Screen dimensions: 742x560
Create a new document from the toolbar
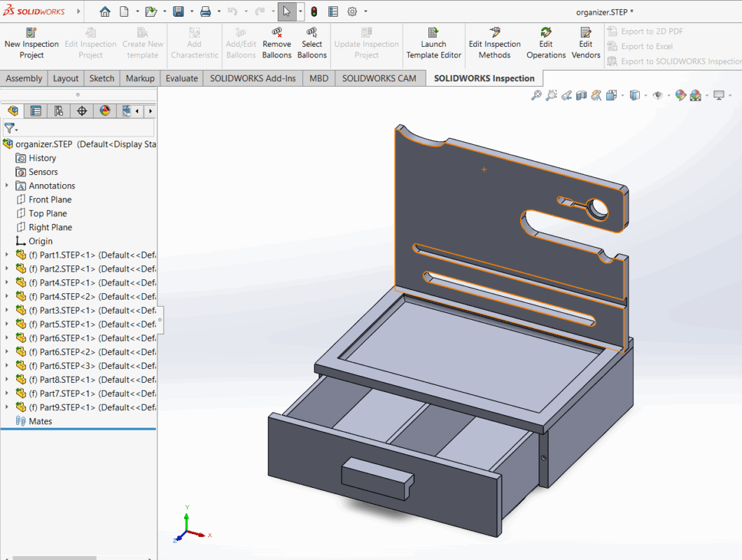click(124, 11)
